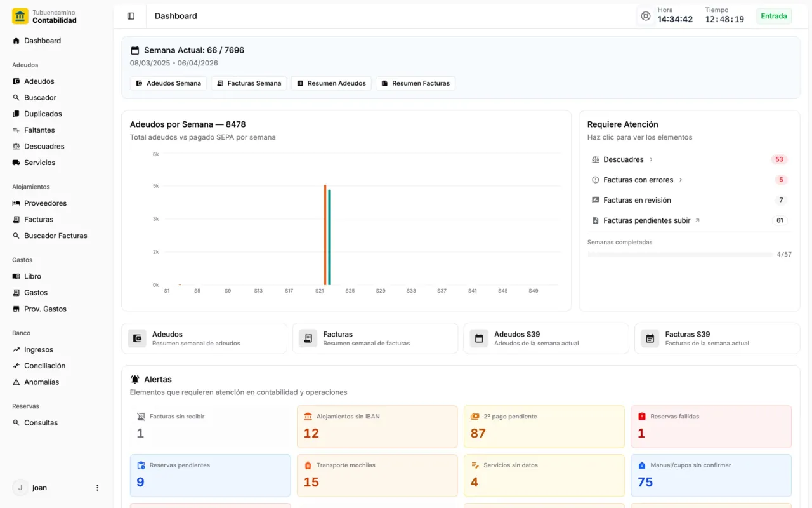Click the 53 Descuadres badge
The image size is (812, 508).
[x=779, y=159]
